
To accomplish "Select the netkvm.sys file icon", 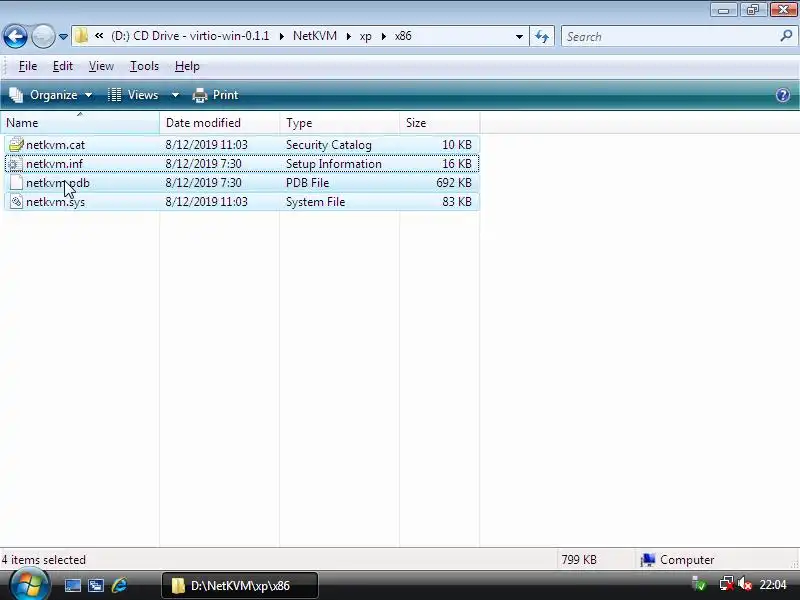I will point(16,202).
